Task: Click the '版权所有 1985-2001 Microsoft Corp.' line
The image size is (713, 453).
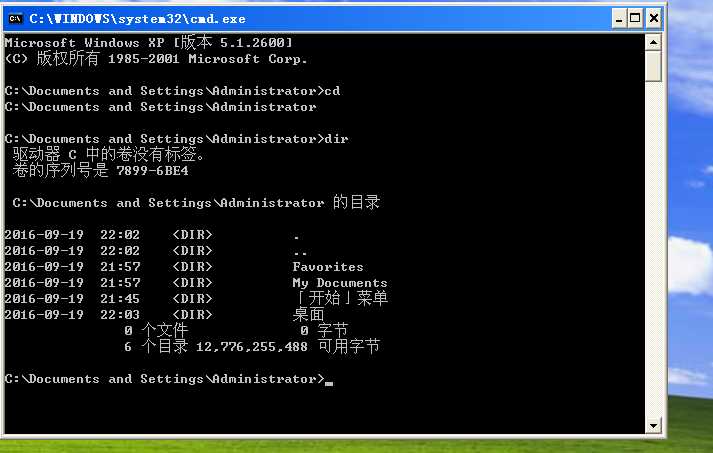Action: click(x=156, y=59)
